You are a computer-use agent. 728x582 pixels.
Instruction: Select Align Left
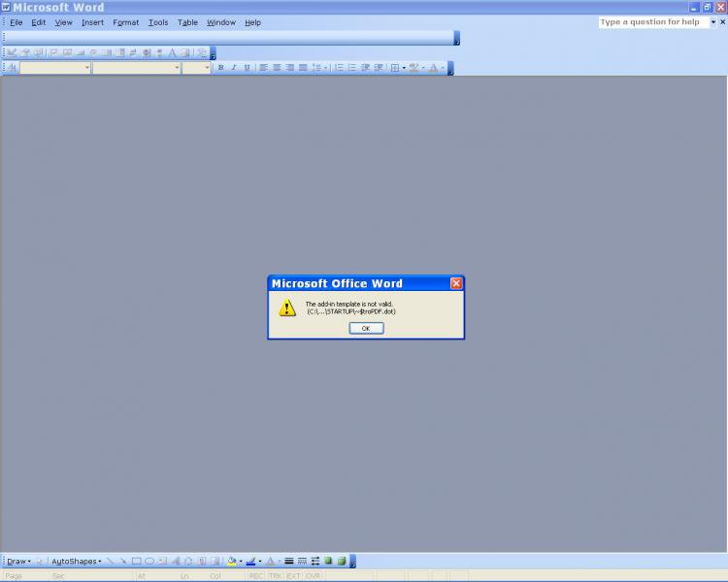pos(264,68)
